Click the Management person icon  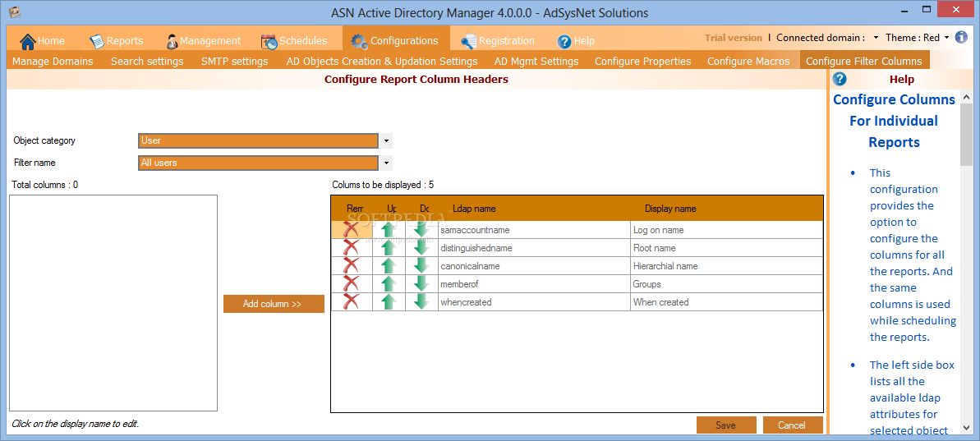pos(173,42)
